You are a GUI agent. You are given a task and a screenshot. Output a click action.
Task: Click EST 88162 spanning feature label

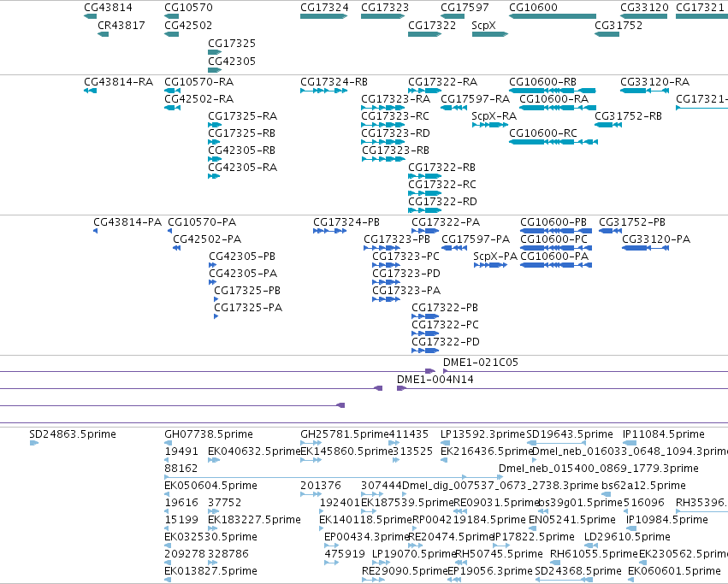click(x=181, y=469)
